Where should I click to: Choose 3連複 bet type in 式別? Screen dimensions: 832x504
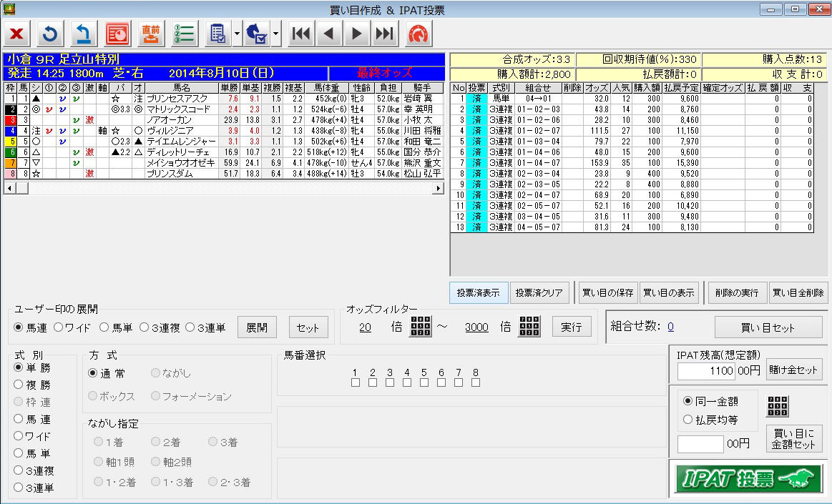coord(34,470)
